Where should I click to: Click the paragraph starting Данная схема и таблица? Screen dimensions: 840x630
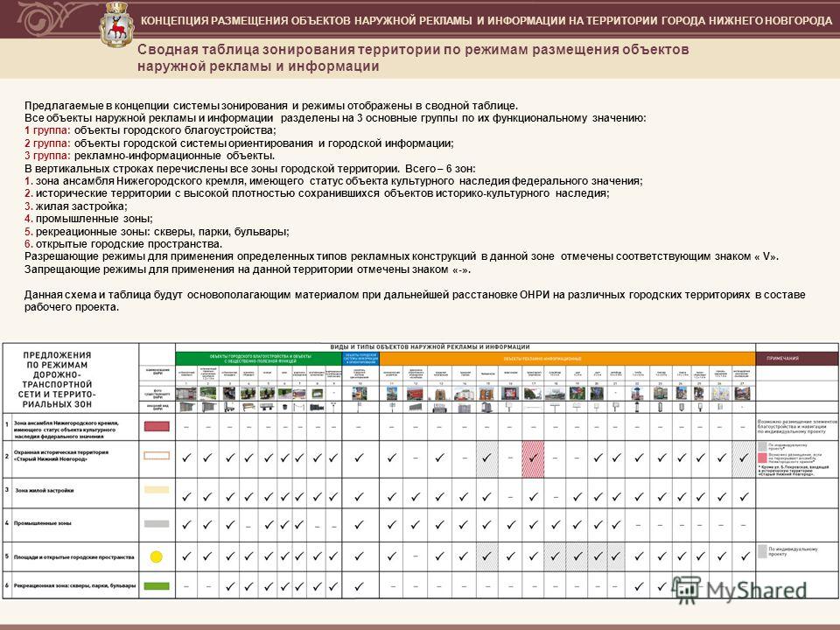pos(415,300)
